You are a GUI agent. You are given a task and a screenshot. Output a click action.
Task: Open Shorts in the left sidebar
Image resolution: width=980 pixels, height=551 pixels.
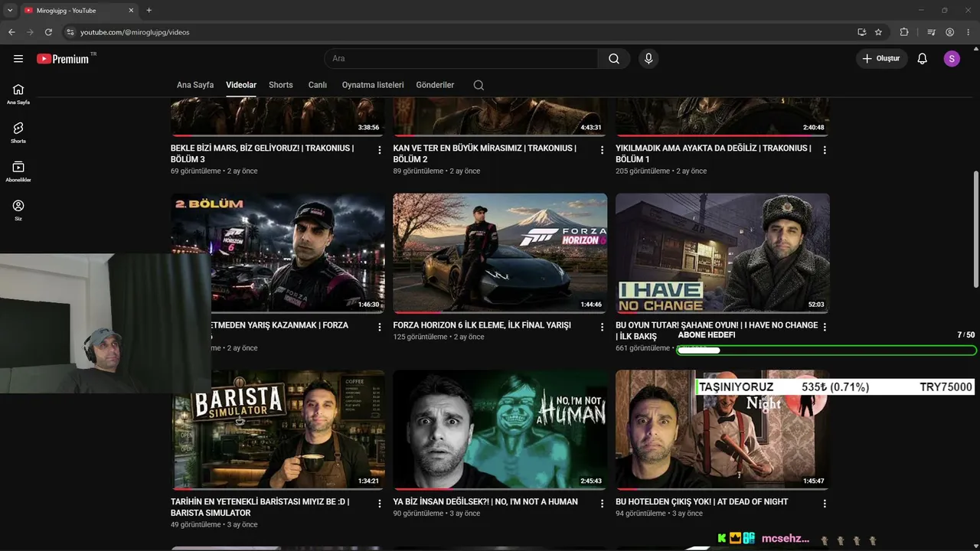tap(18, 133)
